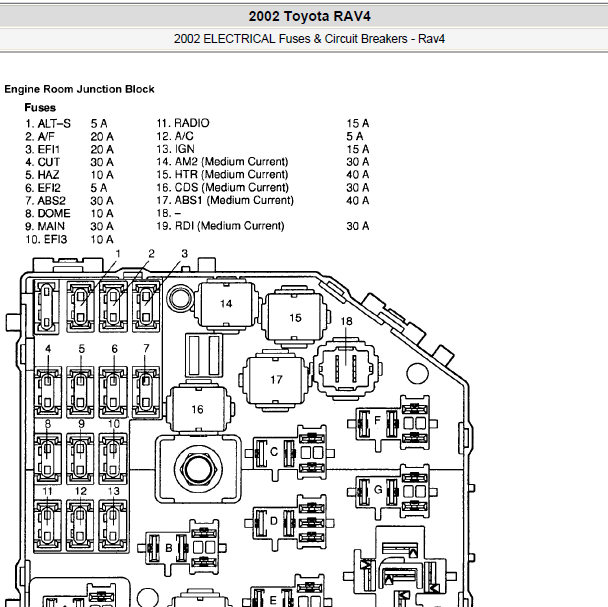Select the "2. A/F" fuse entry
The width and height of the screenshot is (608, 607).
(x=40, y=137)
